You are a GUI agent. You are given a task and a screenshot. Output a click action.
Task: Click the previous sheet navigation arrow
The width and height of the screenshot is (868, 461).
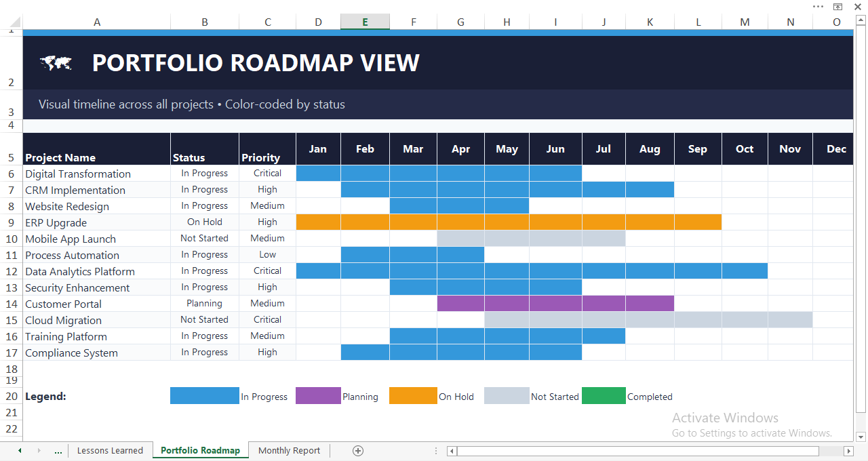click(x=19, y=450)
